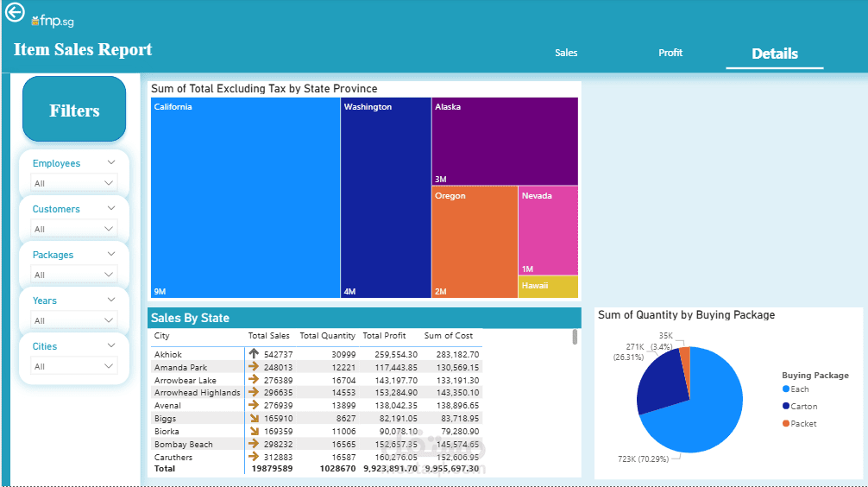Viewport: 868px width, 487px height.
Task: Click the up arrow icon for Akhiok
Action: coord(254,353)
